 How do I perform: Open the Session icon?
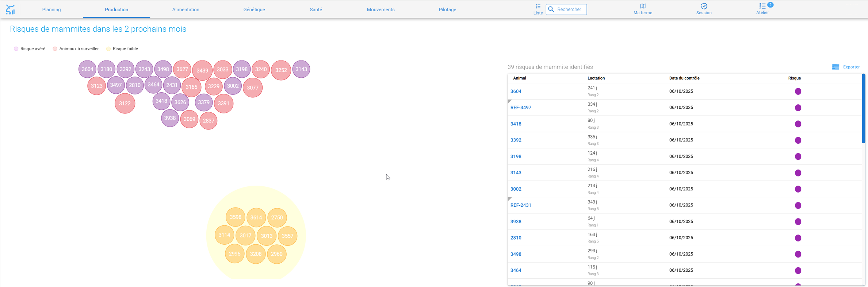point(704,6)
